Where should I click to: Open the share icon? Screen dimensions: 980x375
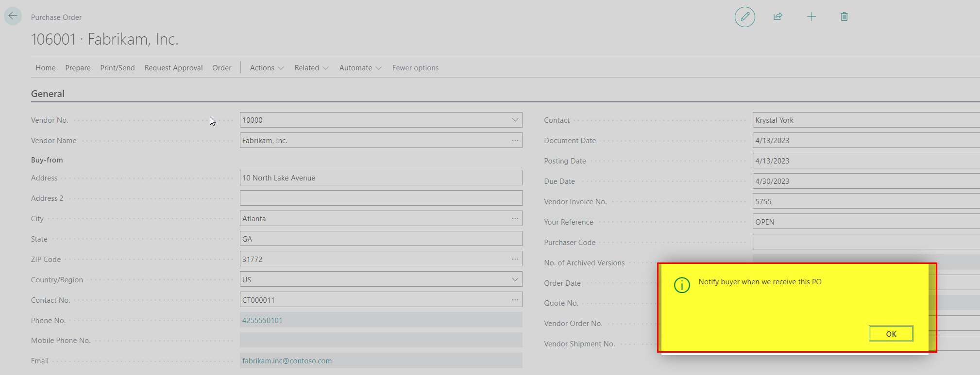point(778,17)
